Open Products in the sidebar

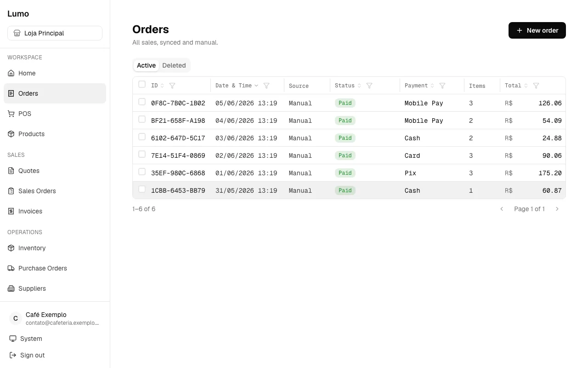point(55,134)
